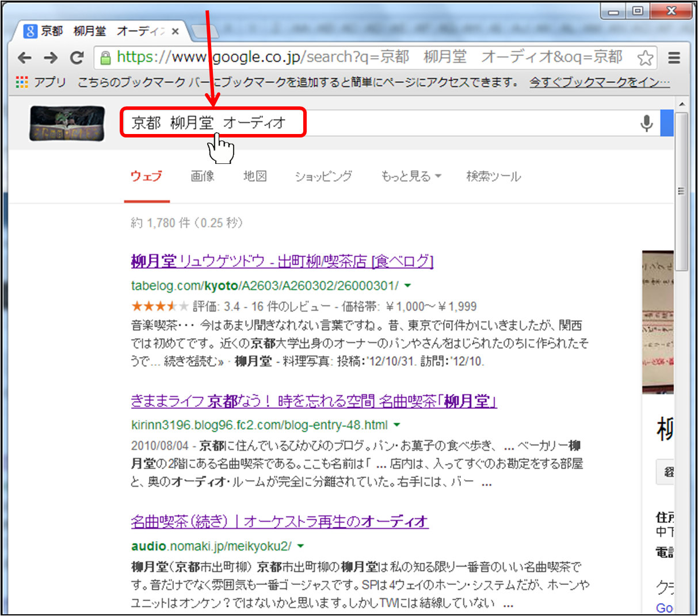
Task: Open the Apps grid icon in bookmarks bar
Action: (x=22, y=82)
